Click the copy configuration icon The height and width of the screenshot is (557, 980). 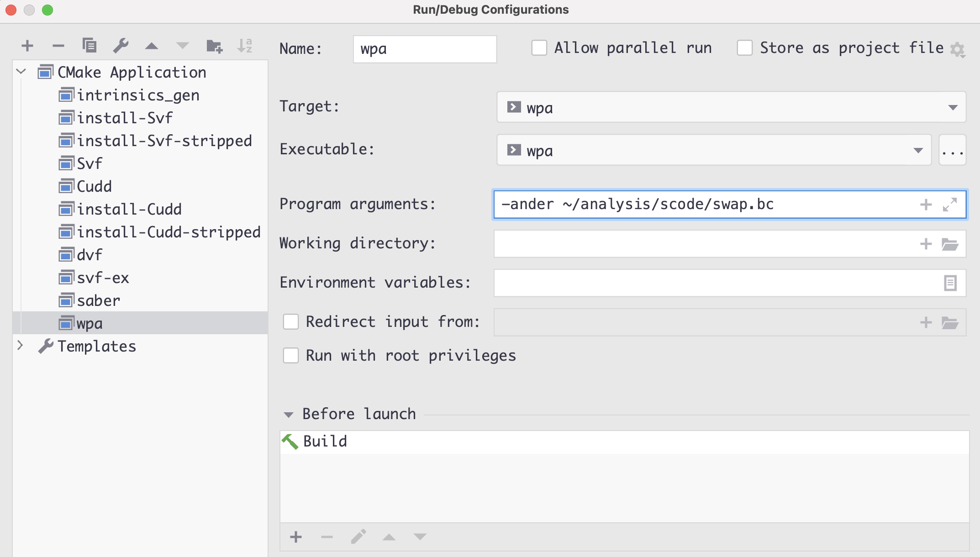tap(89, 46)
